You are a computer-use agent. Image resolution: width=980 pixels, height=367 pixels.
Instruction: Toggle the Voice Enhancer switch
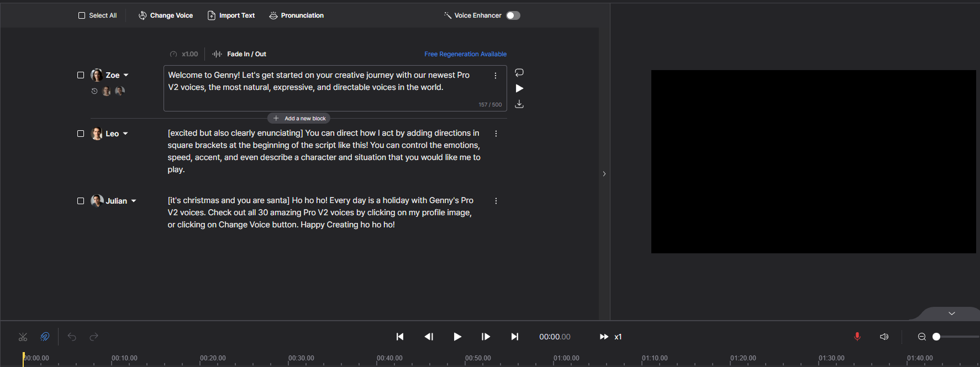click(x=513, y=15)
